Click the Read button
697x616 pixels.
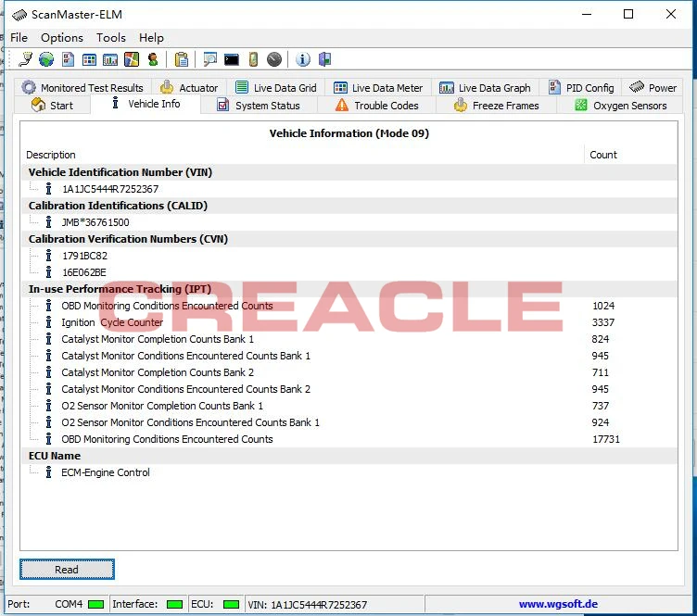point(67,570)
